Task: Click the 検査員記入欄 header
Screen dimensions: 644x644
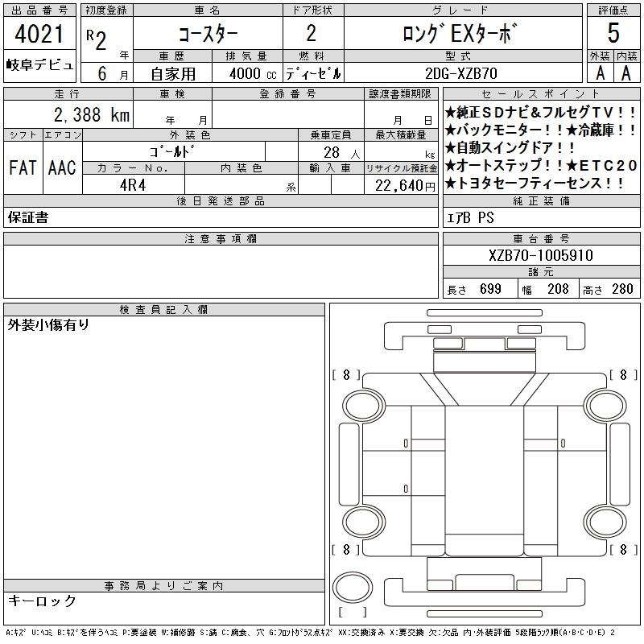Action: (163, 309)
